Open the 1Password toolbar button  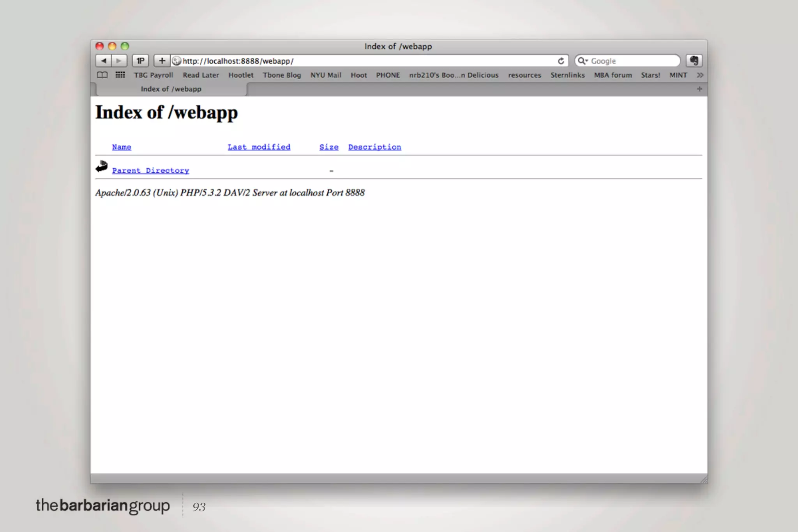140,61
